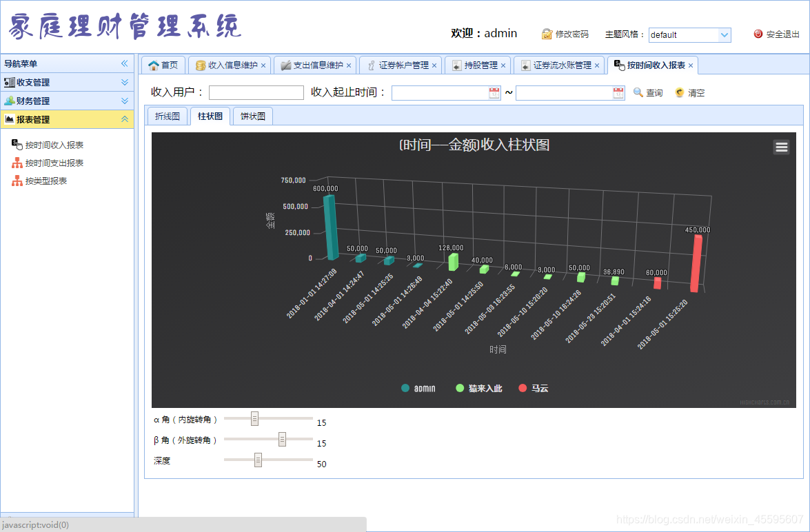Select the 柱状图 chart tab
Image resolution: width=810 pixels, height=532 pixels.
point(210,116)
